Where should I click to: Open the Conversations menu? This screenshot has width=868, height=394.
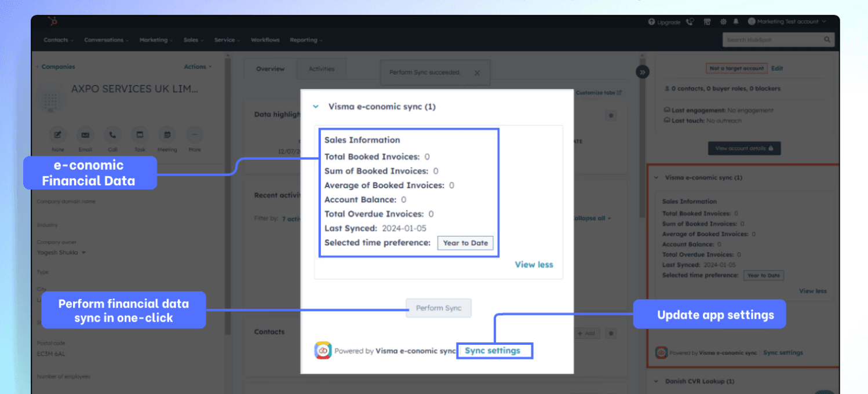click(x=107, y=40)
